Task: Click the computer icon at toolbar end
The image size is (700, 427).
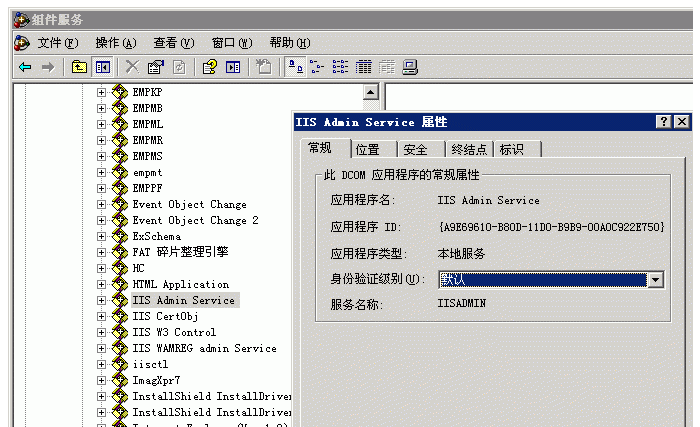Action: click(x=409, y=67)
